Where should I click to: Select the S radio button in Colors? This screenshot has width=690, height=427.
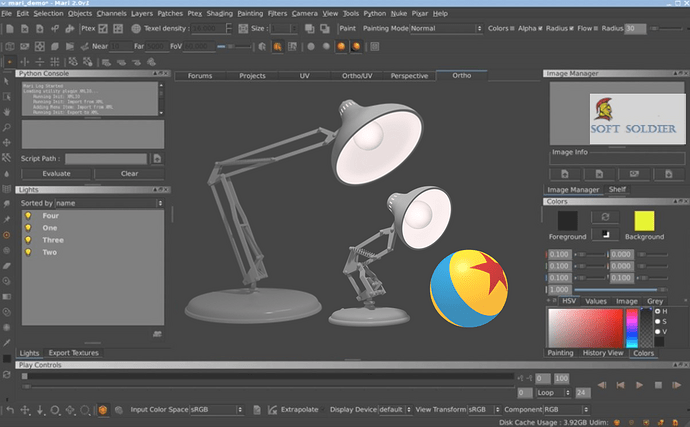click(657, 321)
